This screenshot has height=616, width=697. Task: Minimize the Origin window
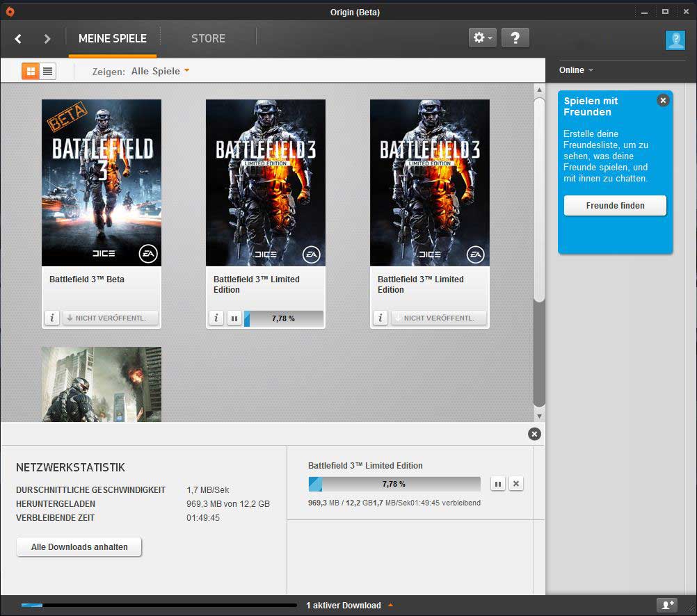click(x=644, y=13)
